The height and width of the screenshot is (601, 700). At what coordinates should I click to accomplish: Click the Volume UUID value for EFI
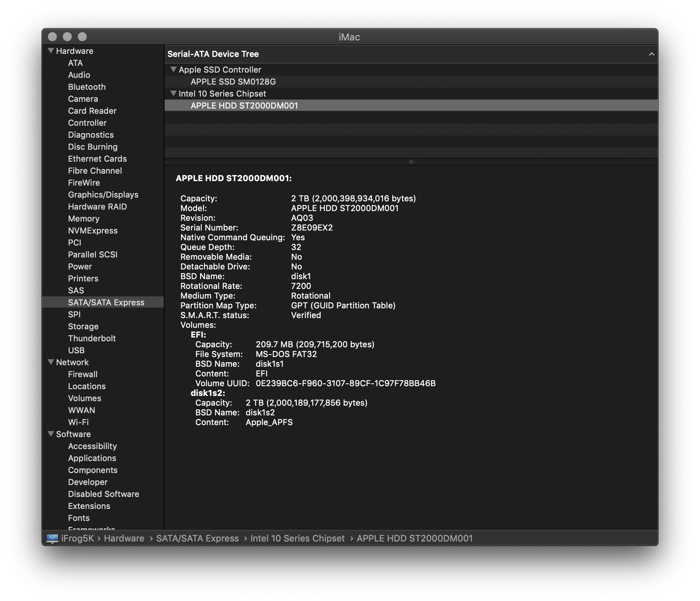[346, 383]
